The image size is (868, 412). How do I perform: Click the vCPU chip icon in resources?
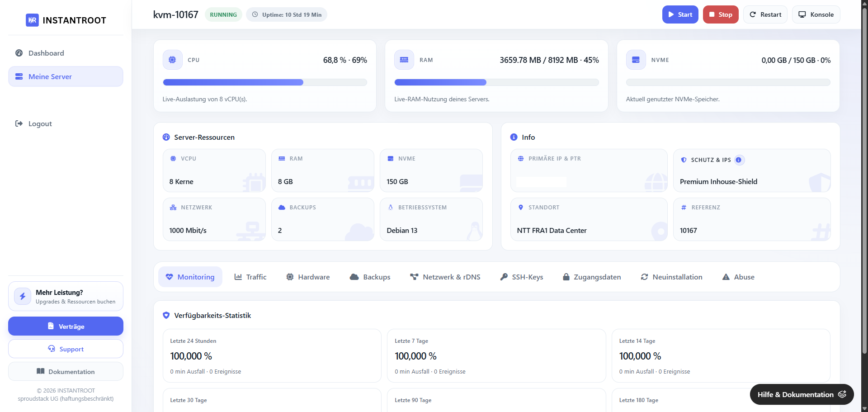(x=173, y=159)
